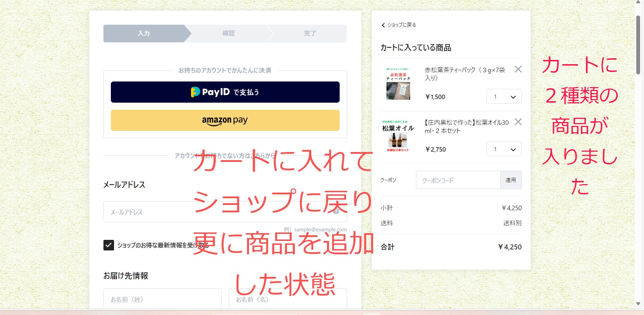Screen dimensions: 644x315
Task: Open 松葉オイル product thumbnail
Action: (398, 136)
